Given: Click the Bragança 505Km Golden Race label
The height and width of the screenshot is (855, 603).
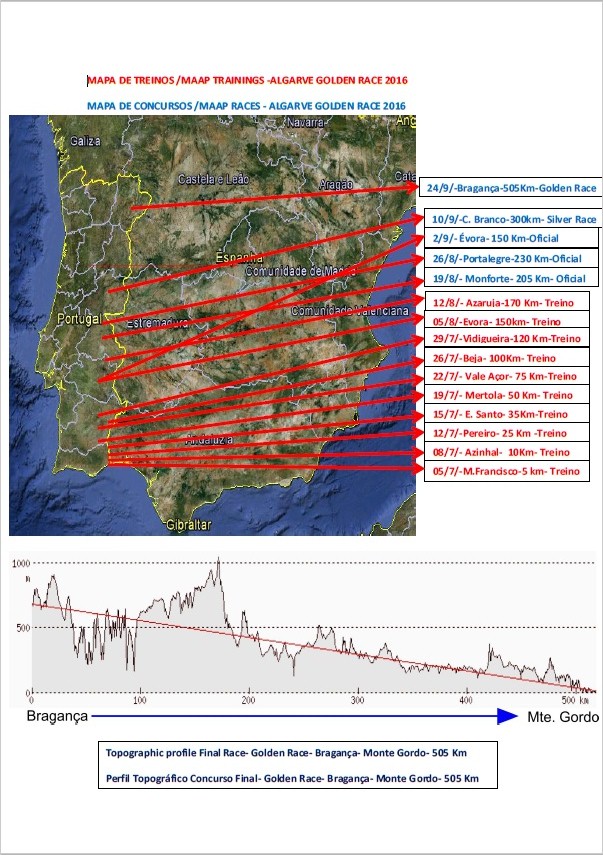Looking at the screenshot, I should [x=511, y=188].
